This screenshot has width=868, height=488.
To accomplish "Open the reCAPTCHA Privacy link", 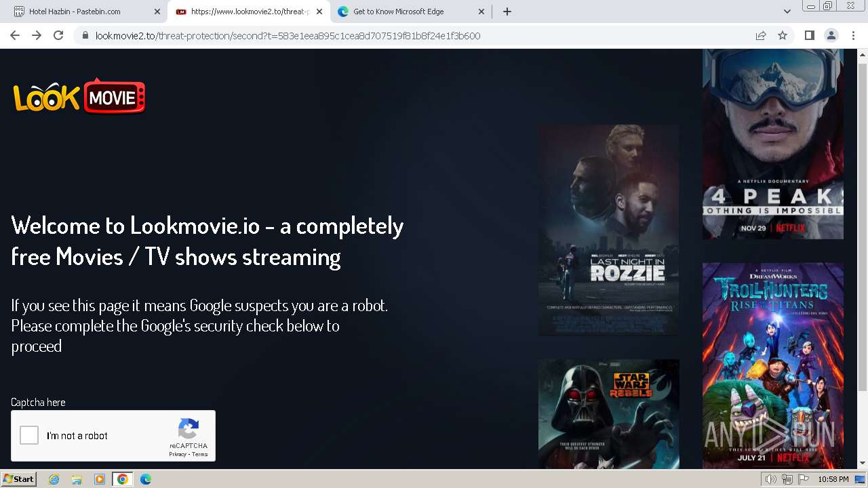I will pos(178,454).
